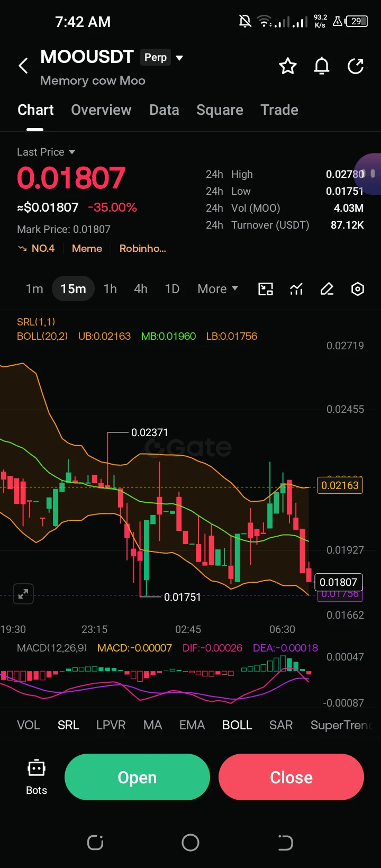Tap the share arrow icon

pyautogui.click(x=356, y=66)
